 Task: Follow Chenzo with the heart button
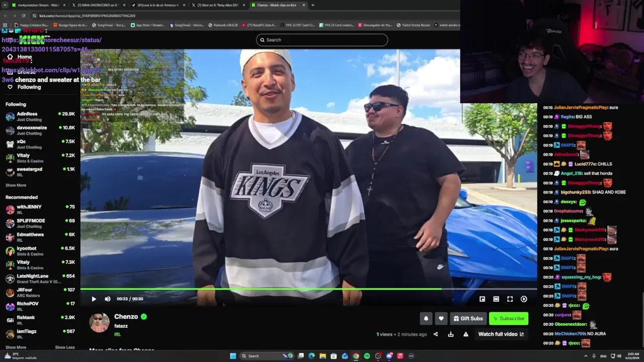(441, 318)
